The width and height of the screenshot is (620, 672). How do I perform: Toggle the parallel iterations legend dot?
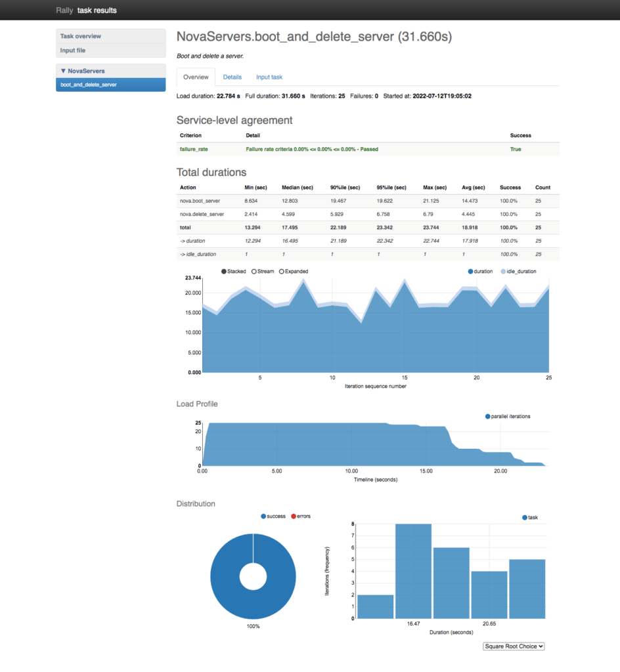point(488,416)
